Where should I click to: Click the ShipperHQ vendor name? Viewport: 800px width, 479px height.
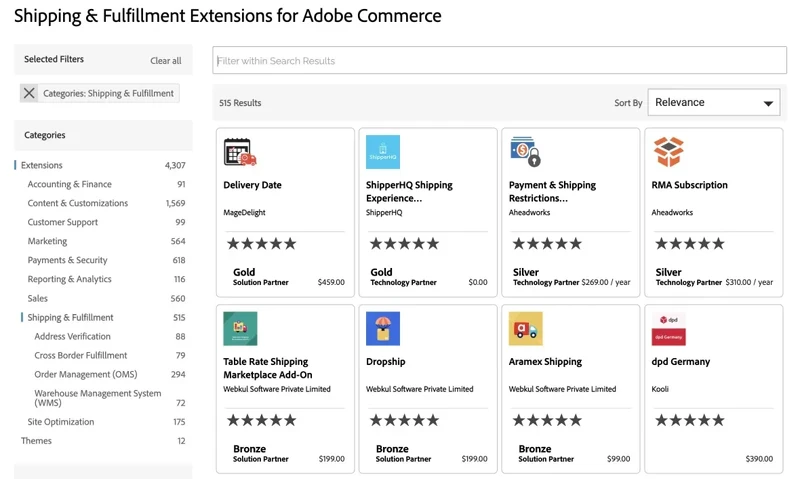pos(384,212)
